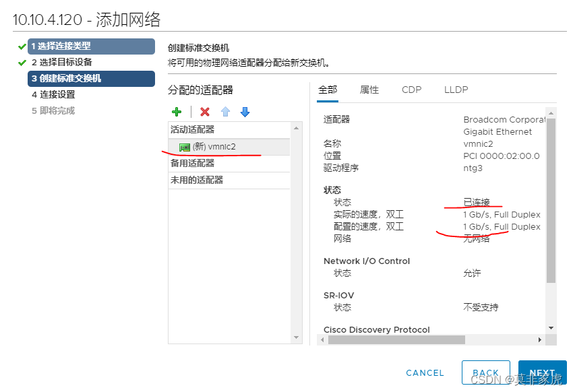Click the ntg3 driver value

(473, 168)
